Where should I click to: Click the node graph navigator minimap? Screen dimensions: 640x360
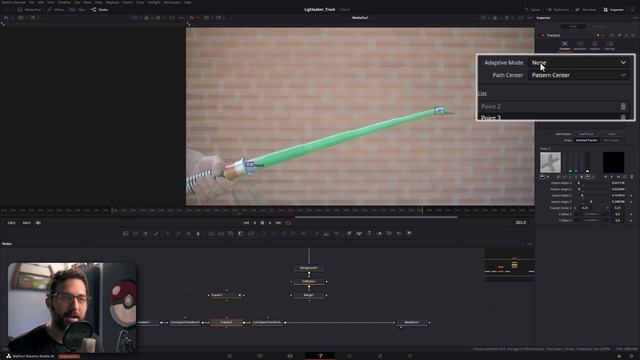point(509,264)
